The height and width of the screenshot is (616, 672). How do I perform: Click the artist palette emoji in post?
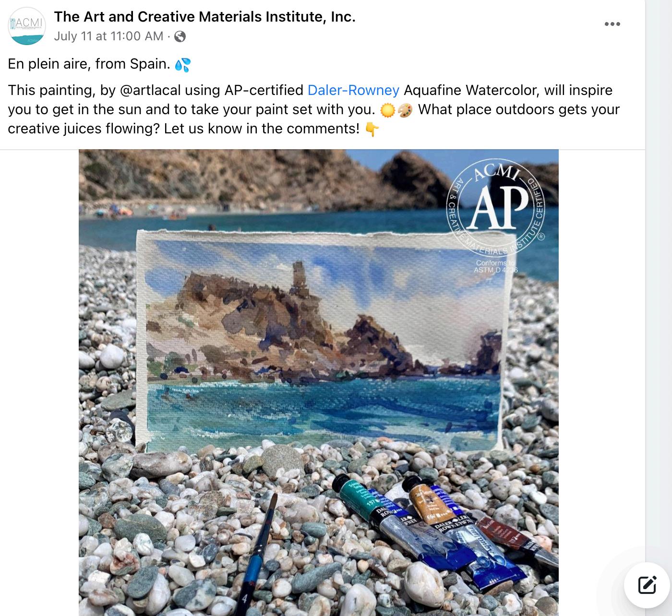tap(405, 110)
